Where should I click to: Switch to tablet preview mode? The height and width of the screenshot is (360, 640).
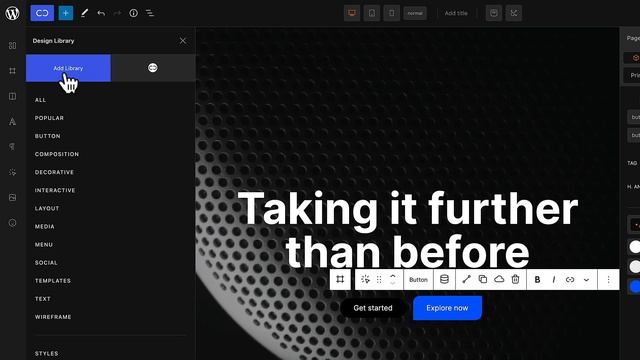coord(372,13)
